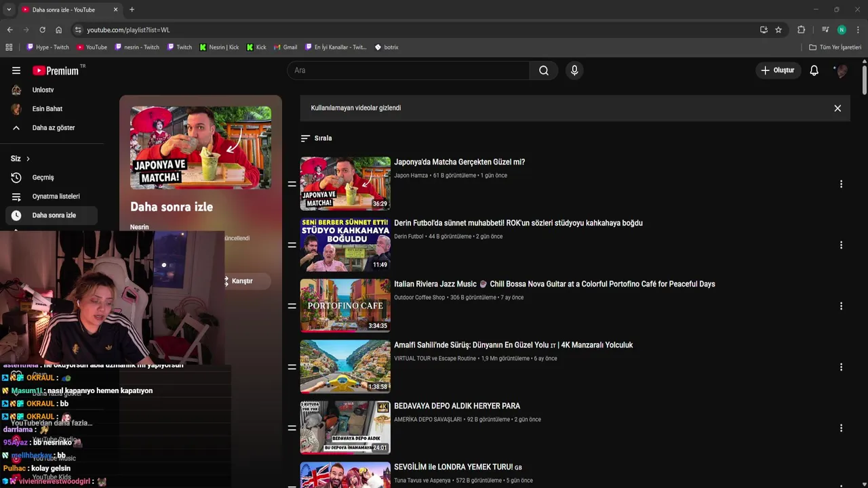
Task: Open options menu for Japonya'da Matcha video
Action: pos(841,184)
